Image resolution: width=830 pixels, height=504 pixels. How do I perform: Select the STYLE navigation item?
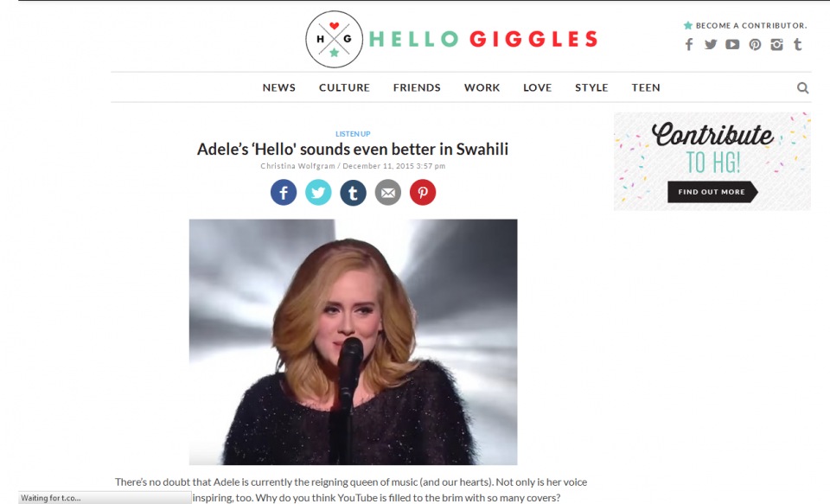pyautogui.click(x=591, y=88)
